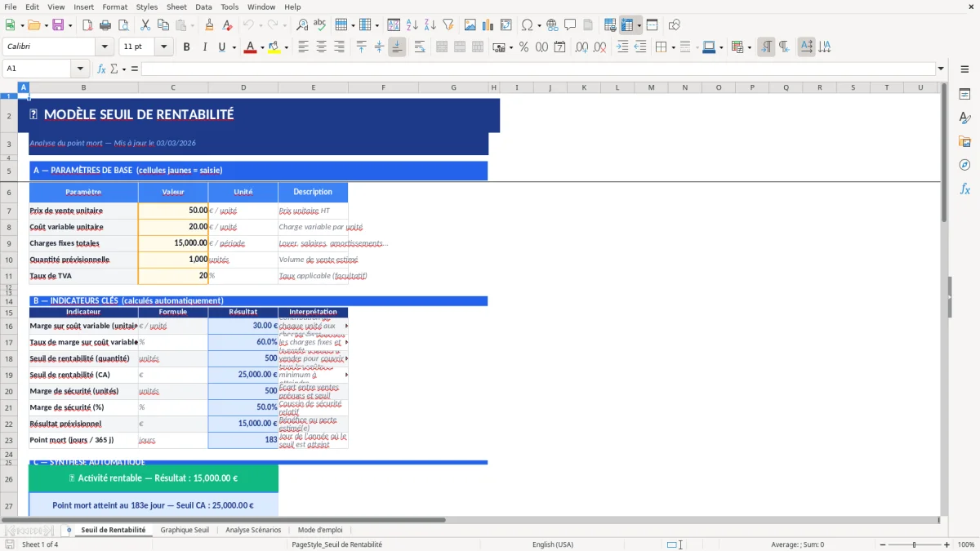Image resolution: width=980 pixels, height=551 pixels.
Task: Open the Data menu
Action: click(203, 7)
